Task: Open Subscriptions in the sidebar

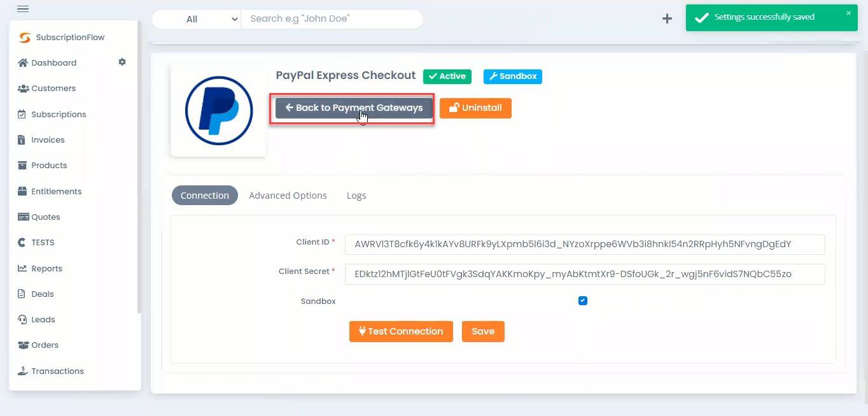Action: [x=59, y=115]
